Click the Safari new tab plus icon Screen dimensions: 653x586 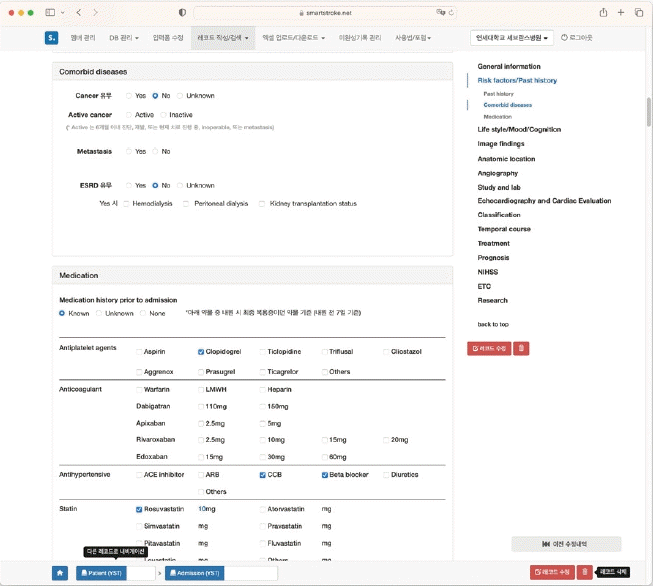(x=621, y=12)
